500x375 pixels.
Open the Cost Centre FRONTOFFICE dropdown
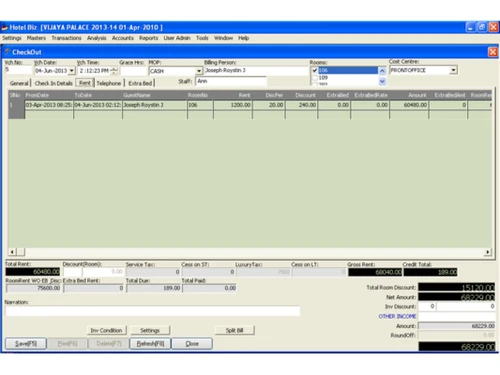[453, 70]
